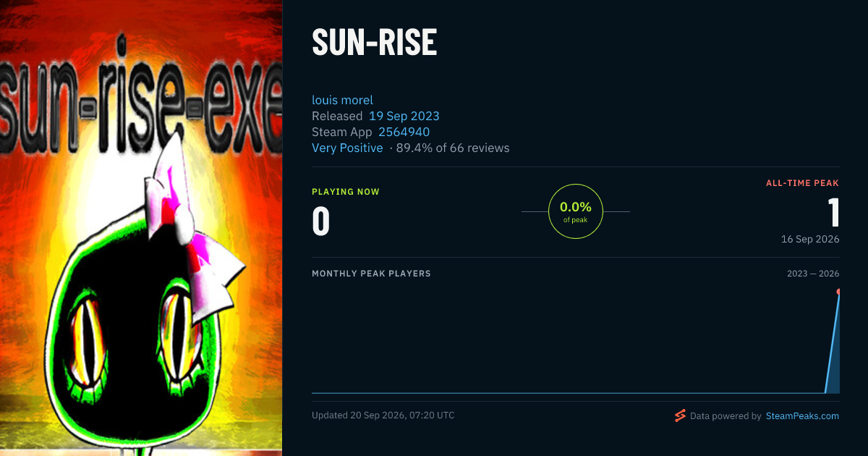
Task: Click the 89.4% of 66 reviews text
Action: click(453, 148)
